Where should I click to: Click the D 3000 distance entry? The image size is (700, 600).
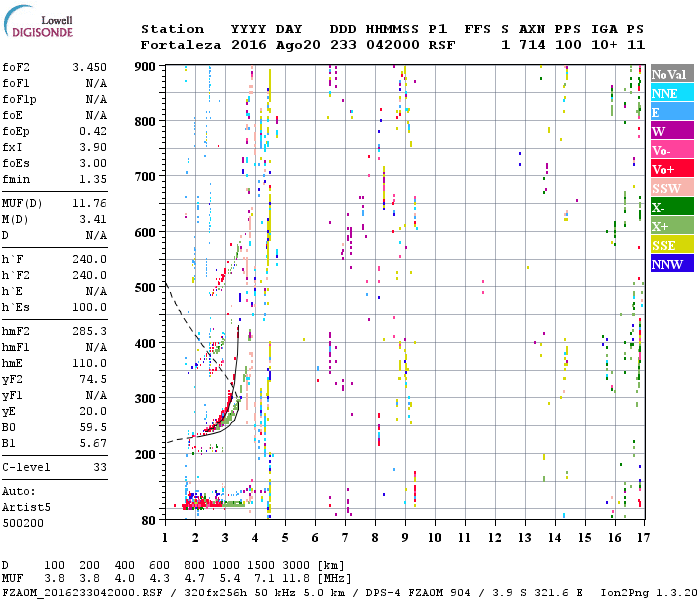pyautogui.click(x=296, y=565)
